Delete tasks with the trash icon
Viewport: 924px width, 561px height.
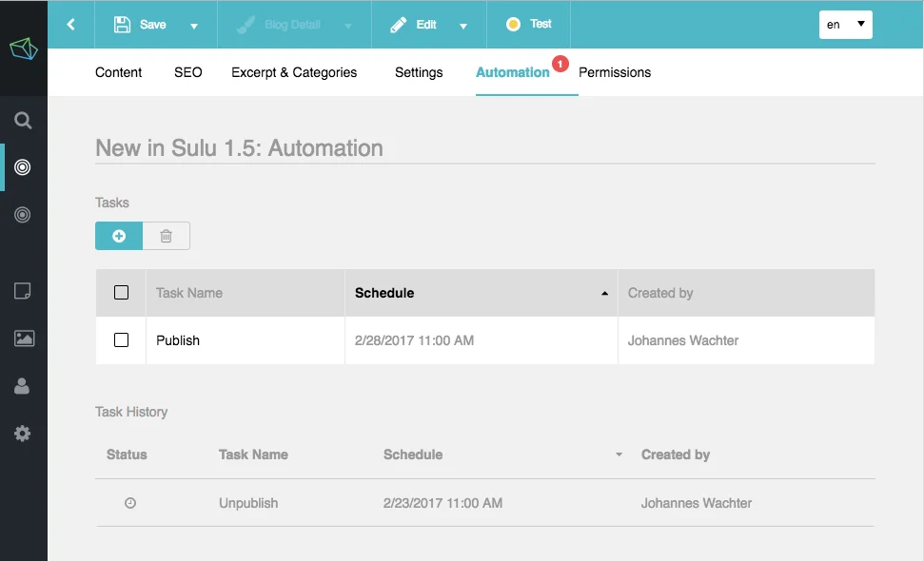[167, 236]
